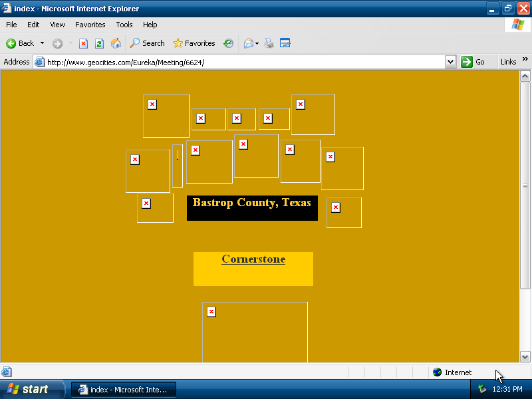Open the Favorites toolbar button

tap(194, 43)
